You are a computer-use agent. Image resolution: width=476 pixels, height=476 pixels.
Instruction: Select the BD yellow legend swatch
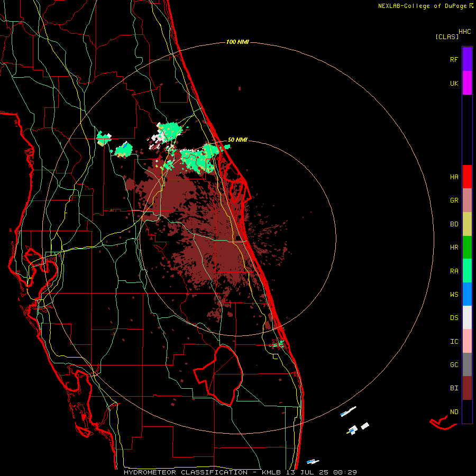(x=467, y=224)
